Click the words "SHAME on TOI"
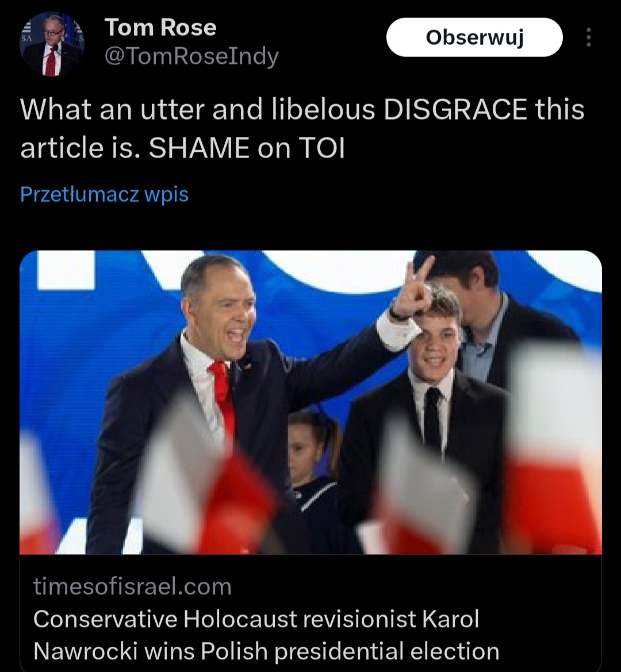Screen dimensions: 621x672 click(x=247, y=148)
